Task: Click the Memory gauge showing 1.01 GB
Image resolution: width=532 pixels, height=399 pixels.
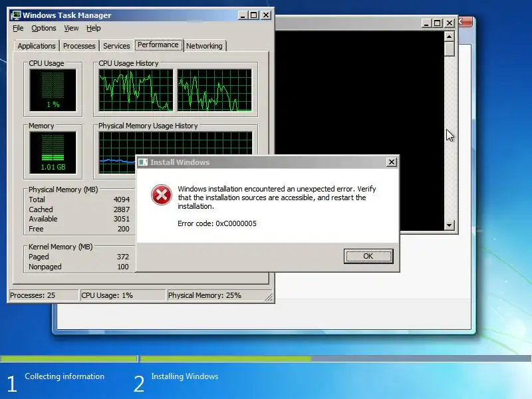Action: tap(53, 153)
